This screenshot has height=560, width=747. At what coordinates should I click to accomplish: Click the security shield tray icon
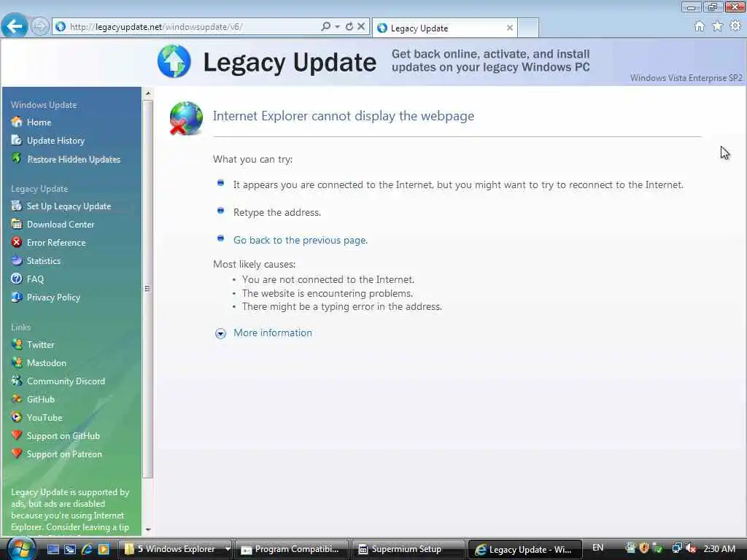pos(643,548)
